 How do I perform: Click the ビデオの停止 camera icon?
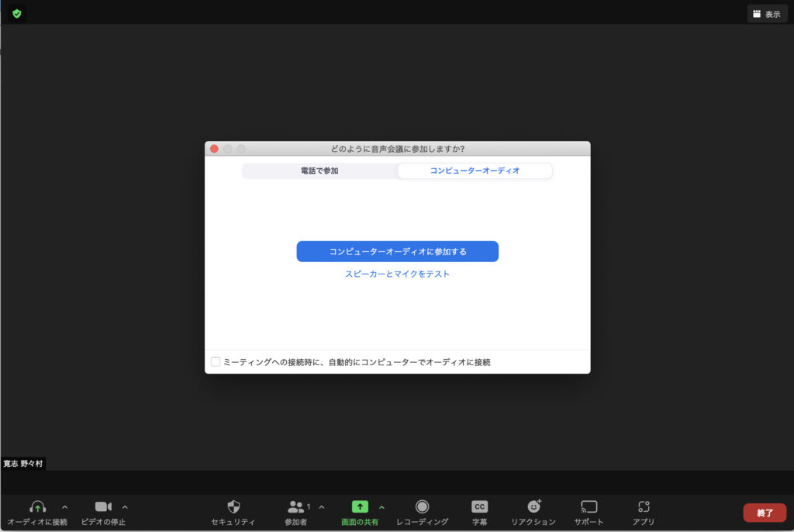[x=103, y=506]
